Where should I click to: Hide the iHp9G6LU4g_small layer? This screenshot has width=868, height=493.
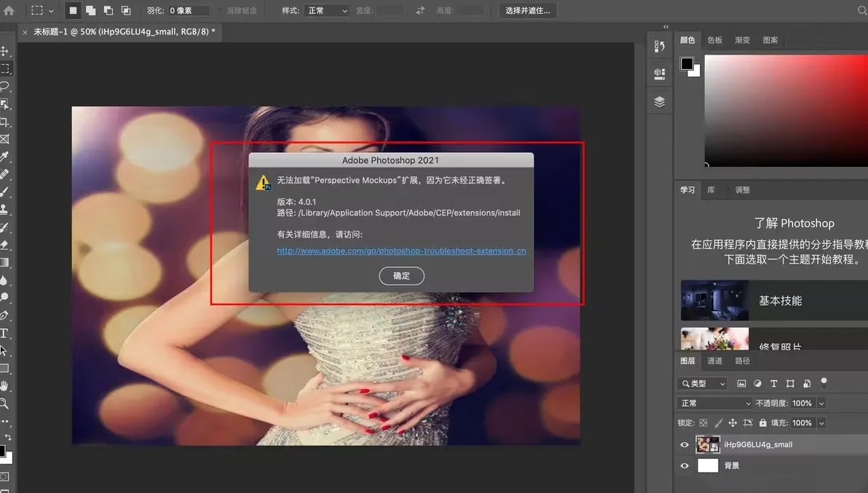tap(684, 445)
